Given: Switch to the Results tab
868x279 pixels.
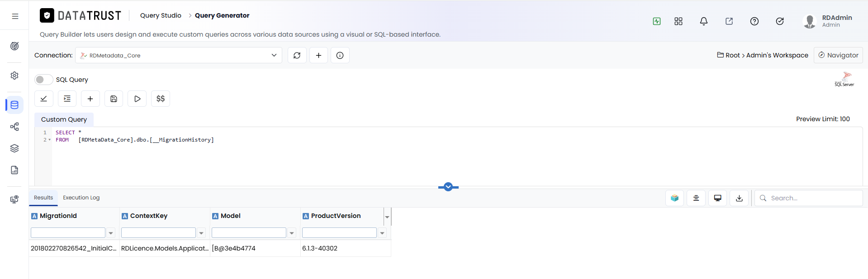Looking at the screenshot, I should 43,198.
